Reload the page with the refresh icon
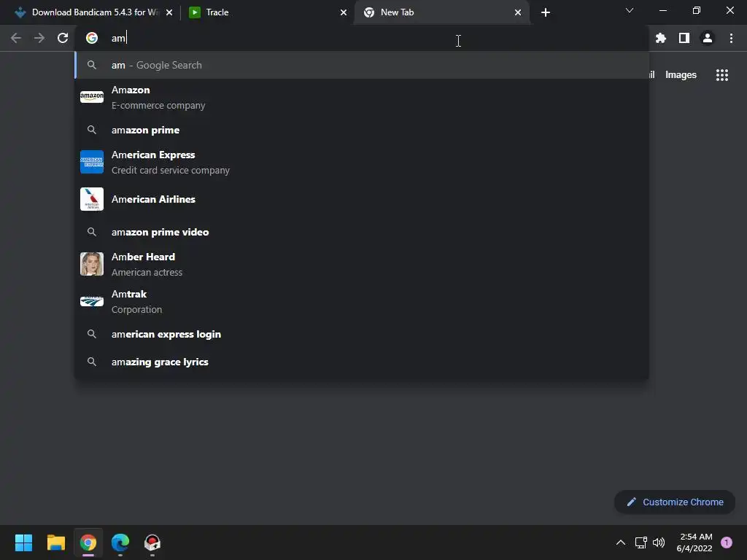Screen dimensions: 747x560 point(63,38)
